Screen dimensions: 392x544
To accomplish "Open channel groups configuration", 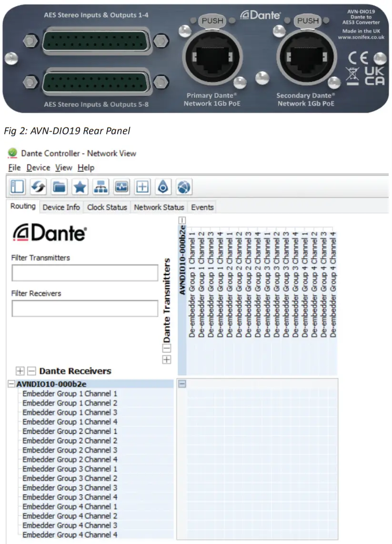I will tap(184, 186).
